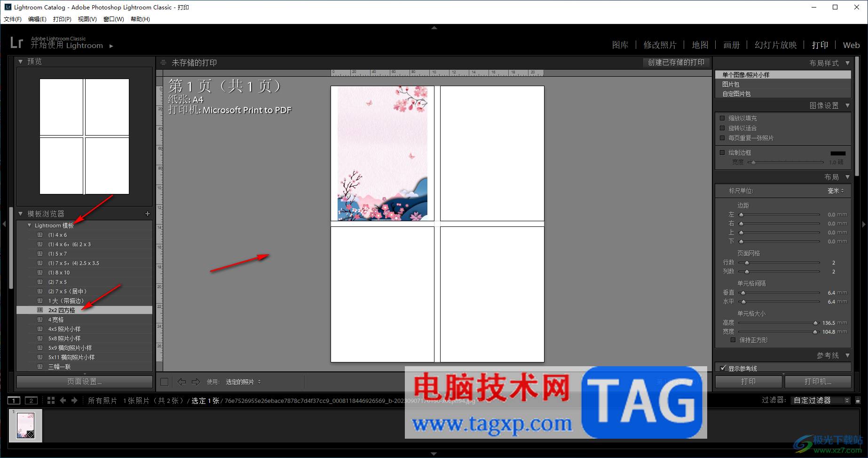This screenshot has width=868, height=458.
Task: Select main window display button 1
Action: tap(14, 401)
